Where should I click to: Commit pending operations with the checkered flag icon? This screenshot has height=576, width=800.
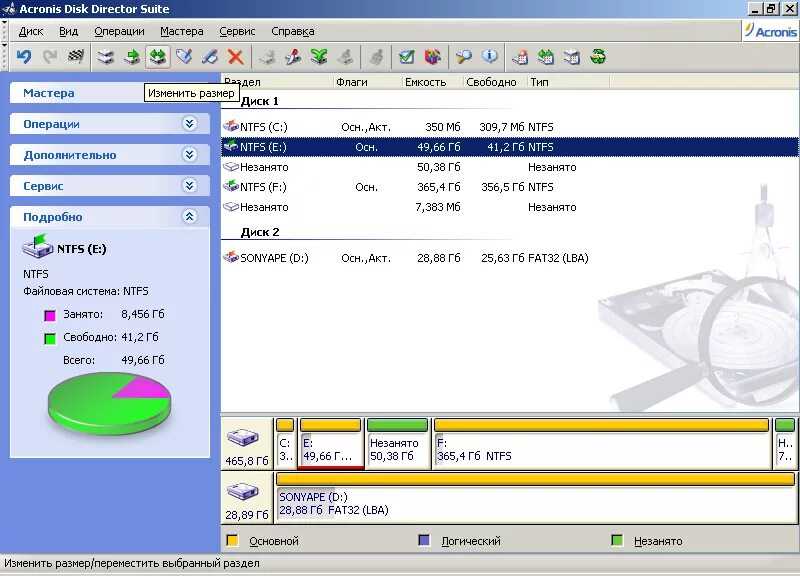(x=74, y=57)
